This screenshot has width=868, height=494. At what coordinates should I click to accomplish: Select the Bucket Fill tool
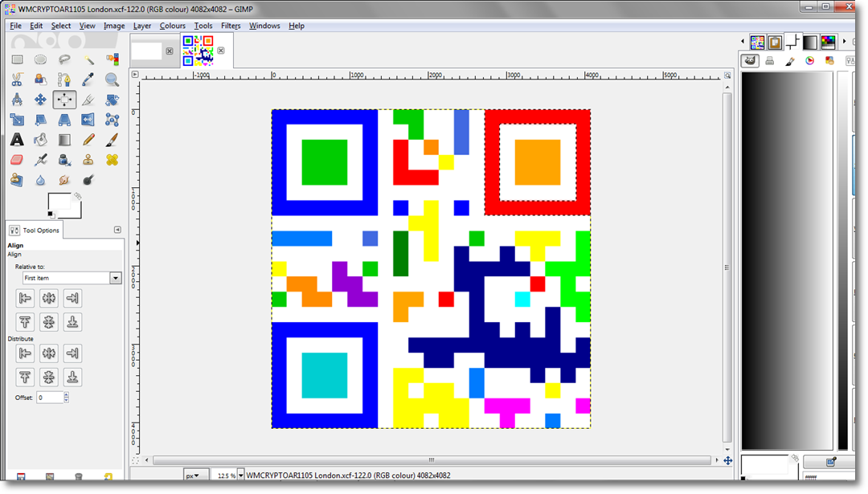40,140
